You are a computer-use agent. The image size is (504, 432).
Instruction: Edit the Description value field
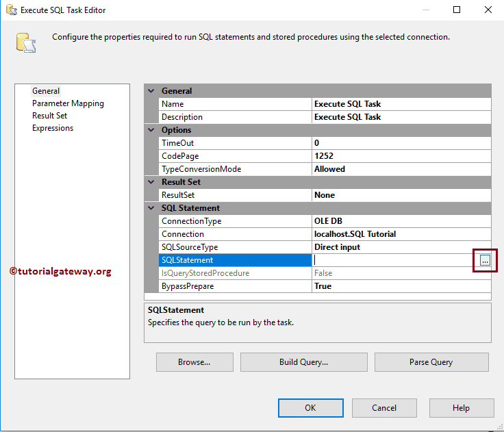click(401, 117)
